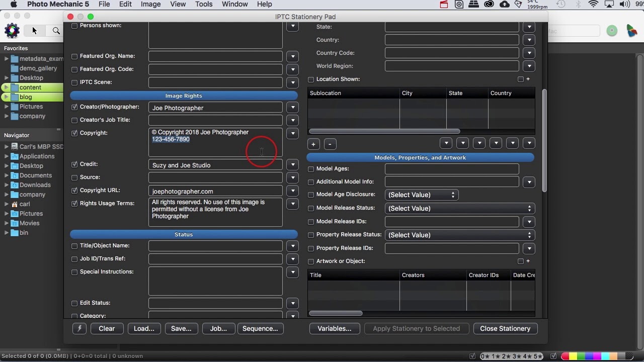644x362 pixels.
Task: Open dropdown arrow for Credit field
Action: tap(293, 165)
